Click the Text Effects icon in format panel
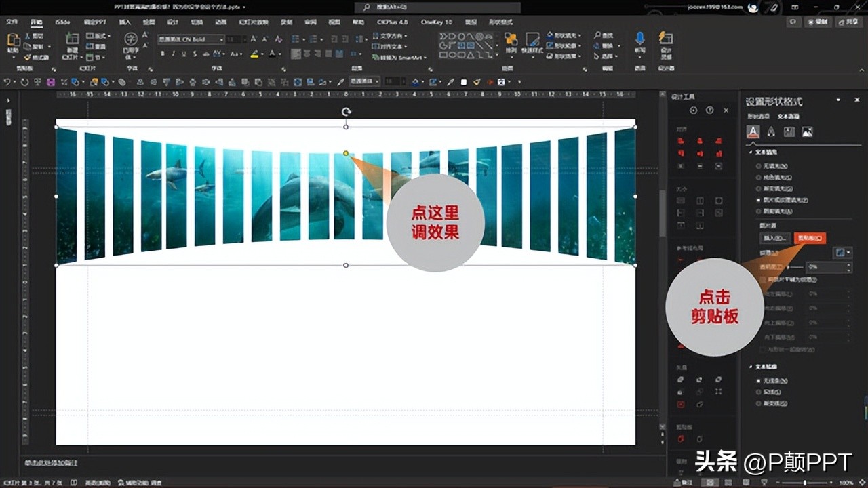The image size is (868, 488). (x=771, y=132)
